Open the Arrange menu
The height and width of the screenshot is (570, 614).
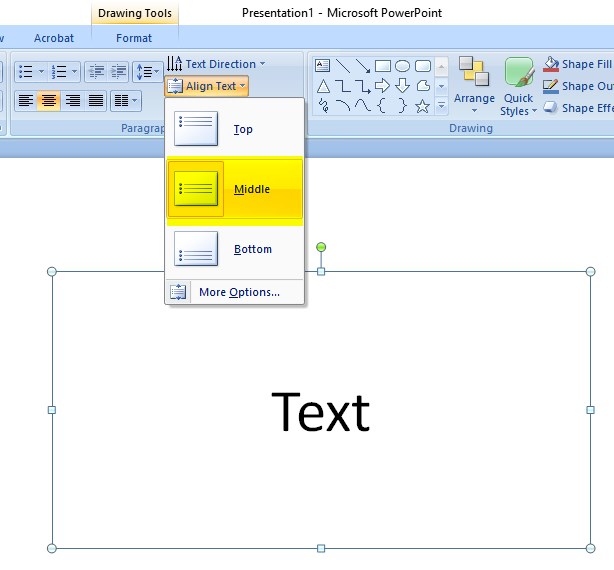pyautogui.click(x=474, y=85)
